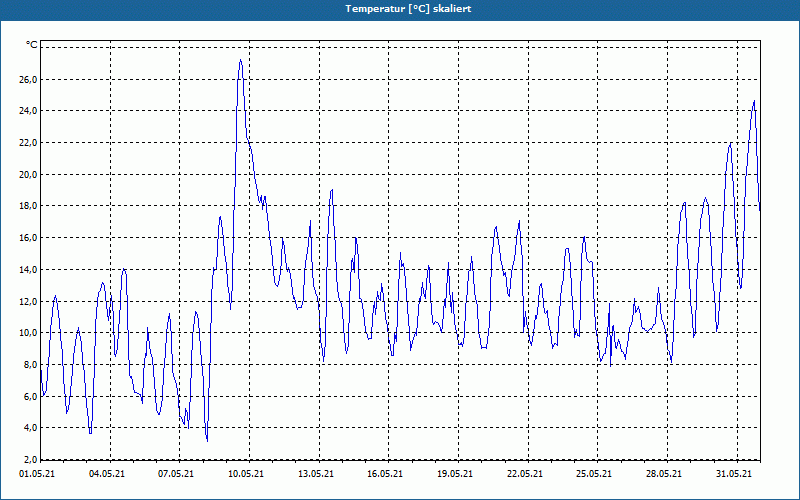Click the 4,0 y-axis value
Screen dimensions: 800x500
(x=30, y=428)
